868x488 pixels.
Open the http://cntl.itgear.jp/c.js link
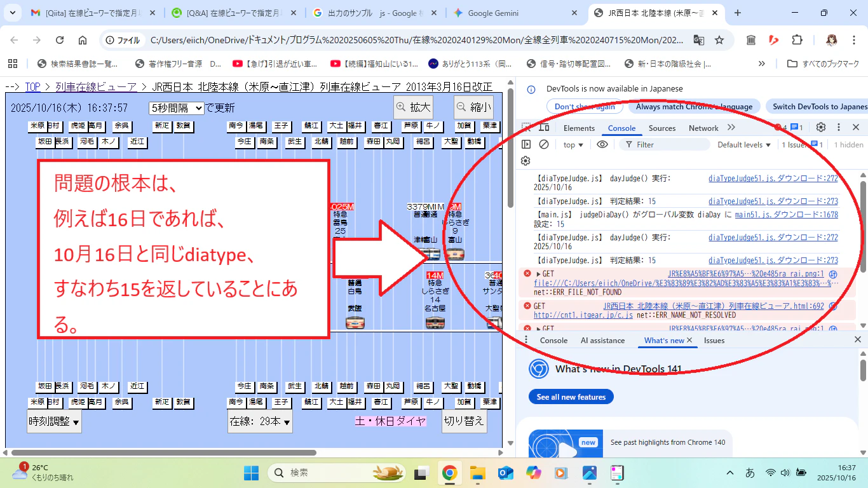click(x=583, y=315)
